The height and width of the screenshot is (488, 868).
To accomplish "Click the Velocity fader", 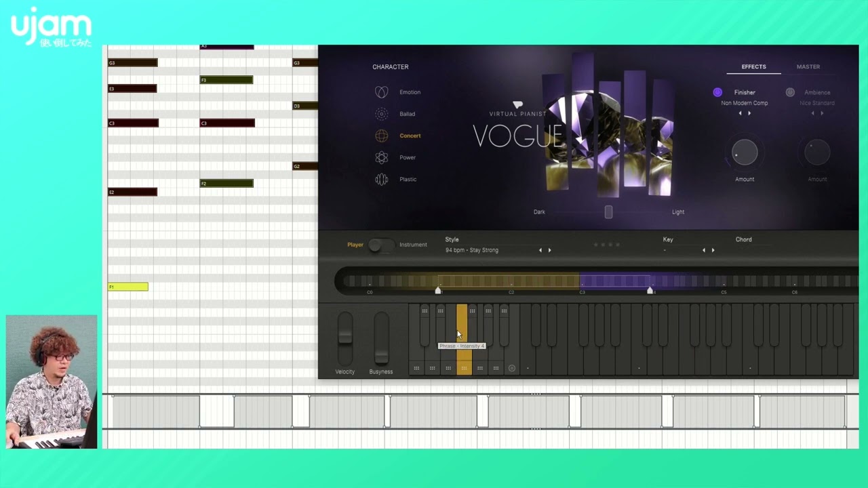I will (345, 337).
